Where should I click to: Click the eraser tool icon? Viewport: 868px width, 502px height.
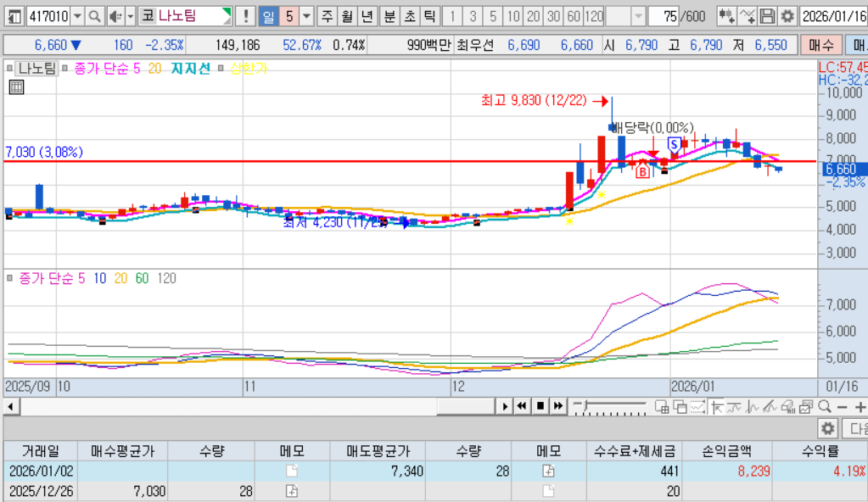click(x=787, y=407)
